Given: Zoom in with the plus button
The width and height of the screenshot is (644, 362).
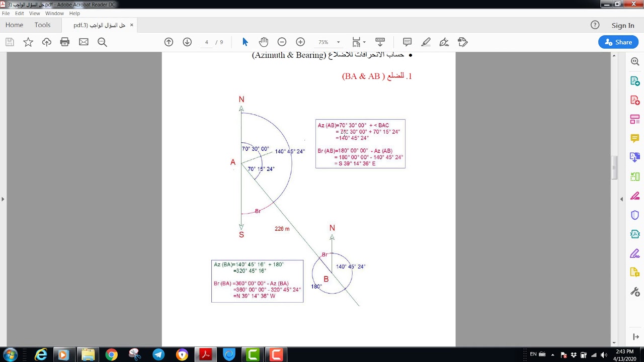Looking at the screenshot, I should 300,42.
